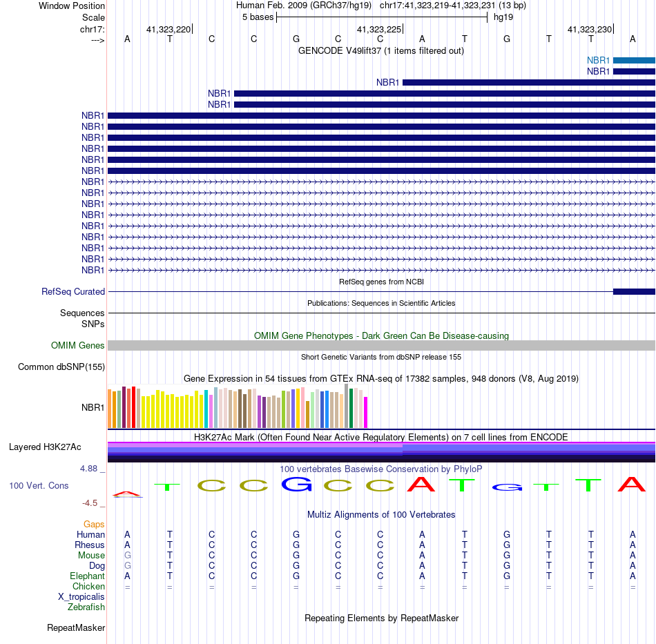The width and height of the screenshot is (656, 644).
Task: Click the RefSeq Curated track label
Action: (x=73, y=291)
